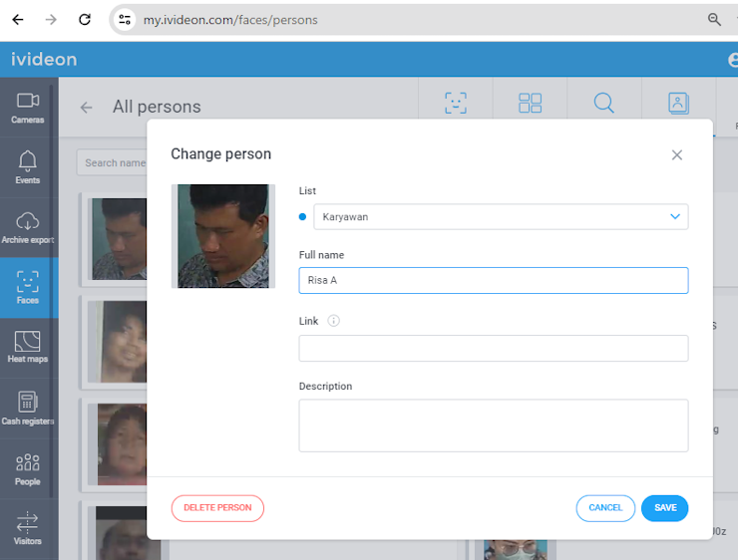Click the back arrow beside All persons

86,108
